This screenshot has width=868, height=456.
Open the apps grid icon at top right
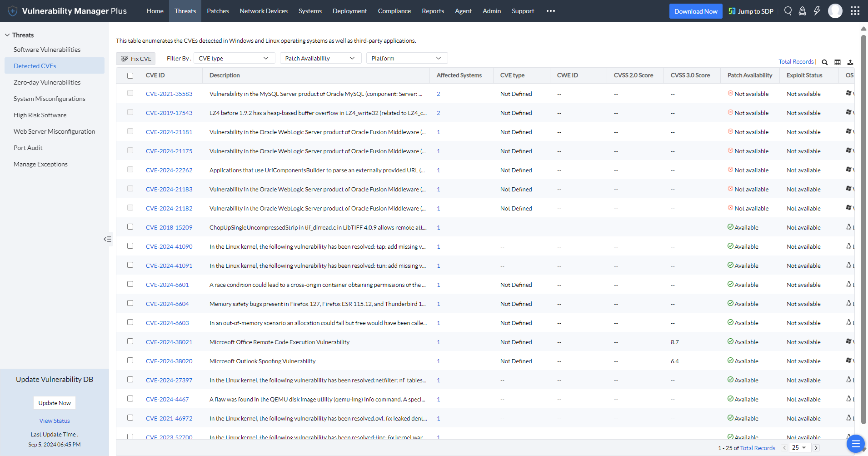(x=855, y=10)
